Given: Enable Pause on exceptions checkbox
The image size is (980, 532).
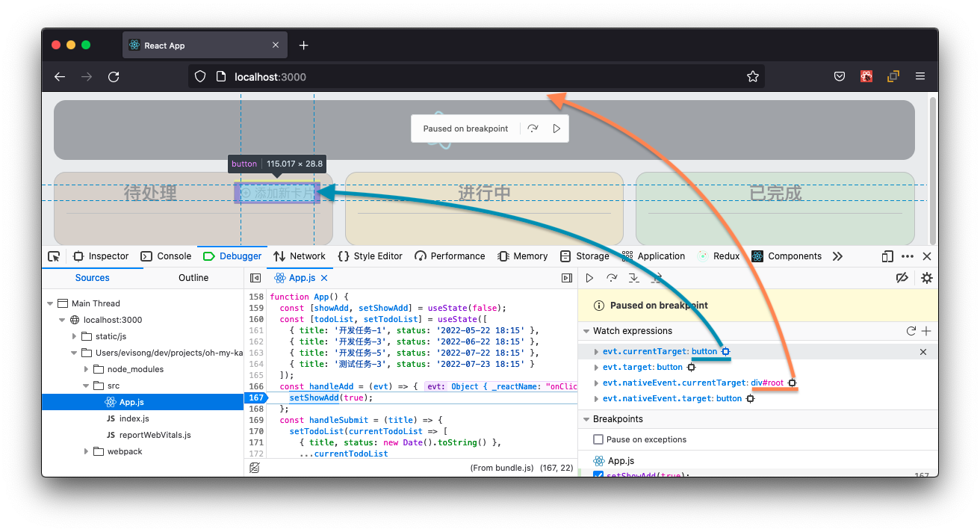Looking at the screenshot, I should pos(598,439).
